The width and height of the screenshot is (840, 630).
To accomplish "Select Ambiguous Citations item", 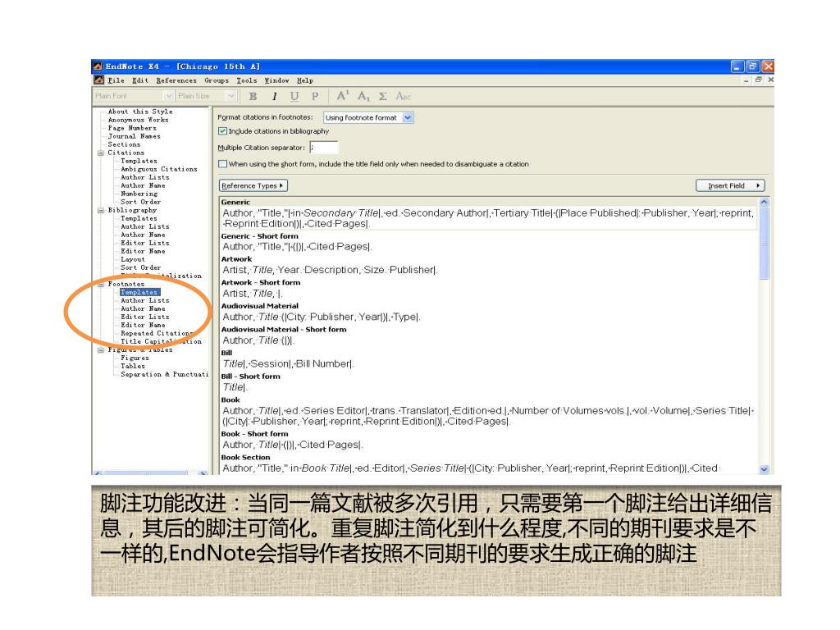I will 159,169.
